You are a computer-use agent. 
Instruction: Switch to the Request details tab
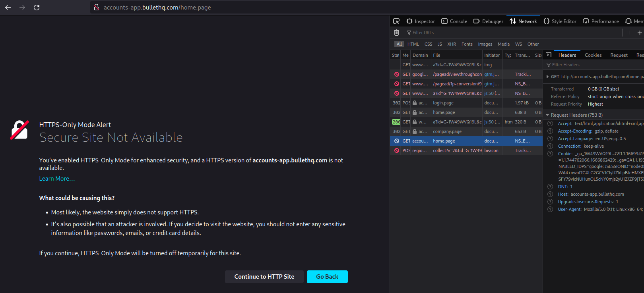[619, 55]
